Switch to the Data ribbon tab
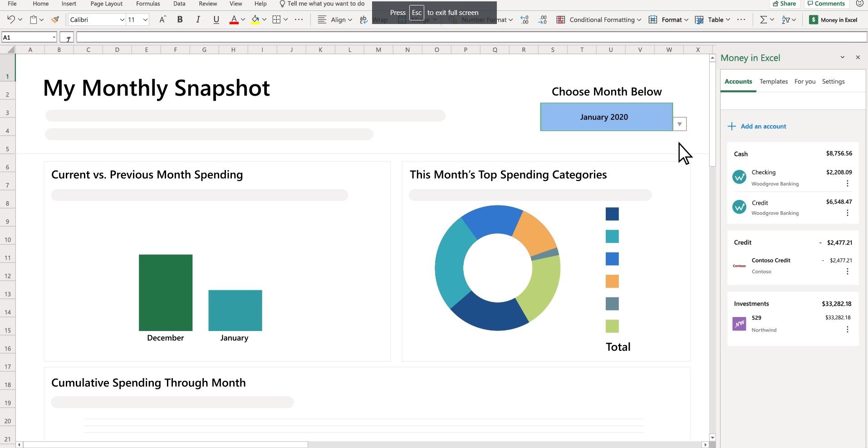The image size is (868, 448). tap(179, 4)
